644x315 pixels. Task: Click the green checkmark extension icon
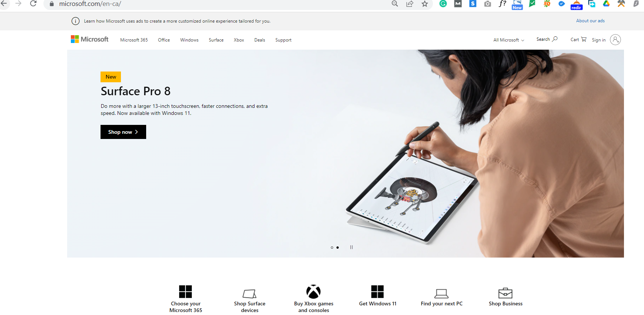coord(532,4)
